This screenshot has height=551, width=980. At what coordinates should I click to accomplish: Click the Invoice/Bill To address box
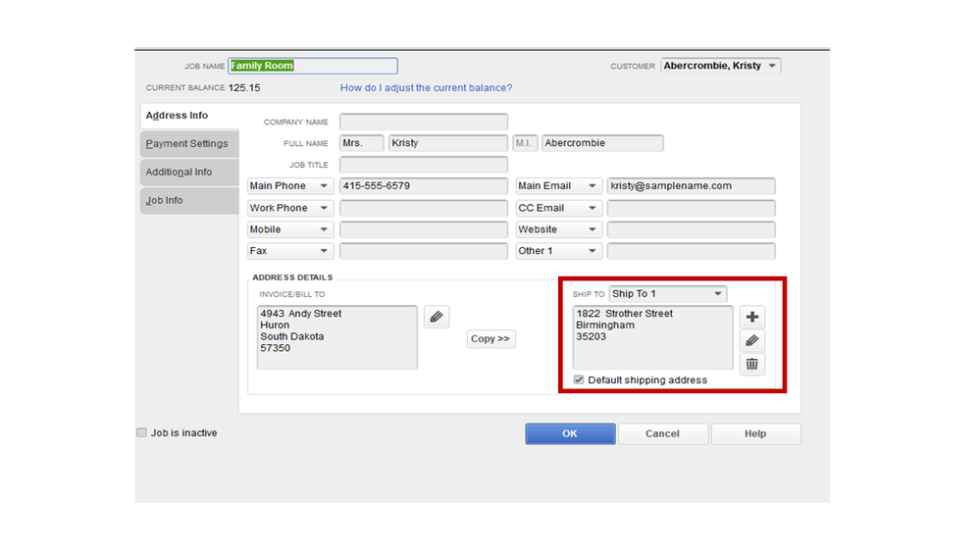tap(337, 337)
